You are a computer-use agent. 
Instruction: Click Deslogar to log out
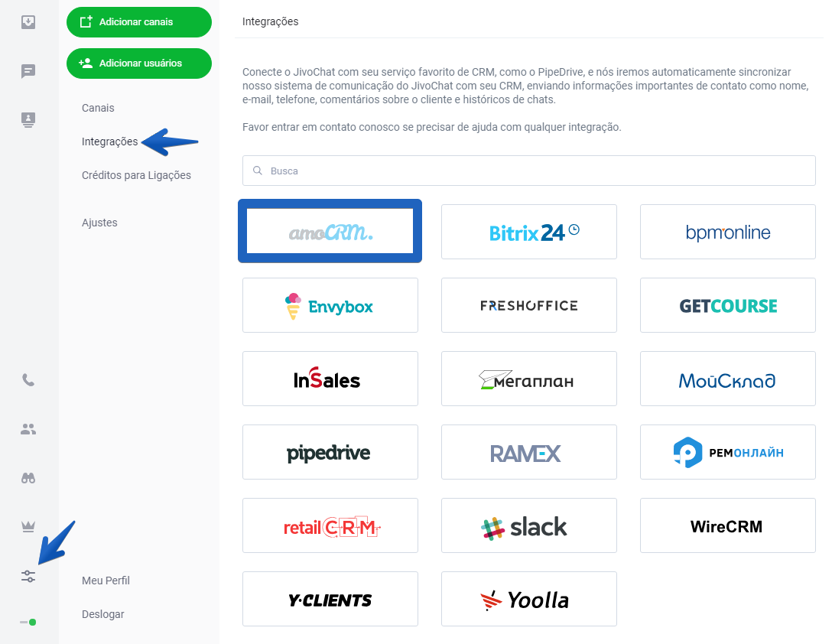(103, 614)
